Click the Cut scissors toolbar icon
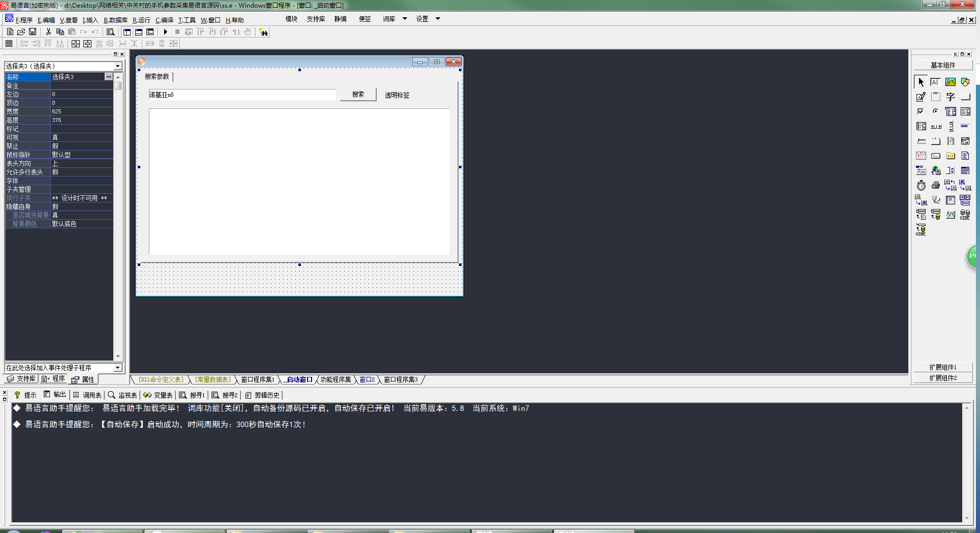 48,32
